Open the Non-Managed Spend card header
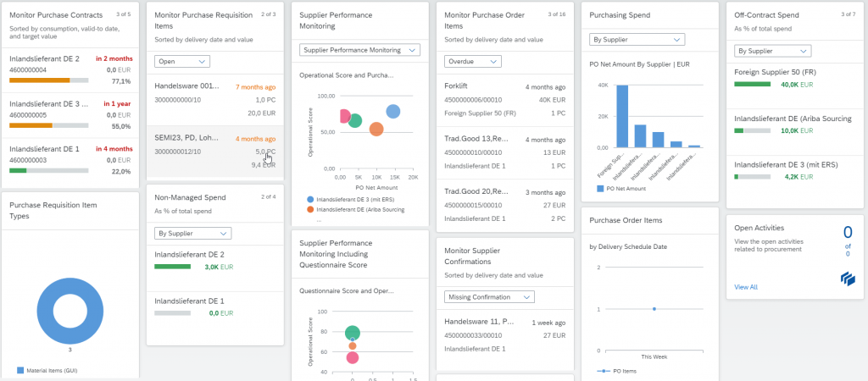Image resolution: width=868 pixels, height=381 pixels. click(214, 203)
